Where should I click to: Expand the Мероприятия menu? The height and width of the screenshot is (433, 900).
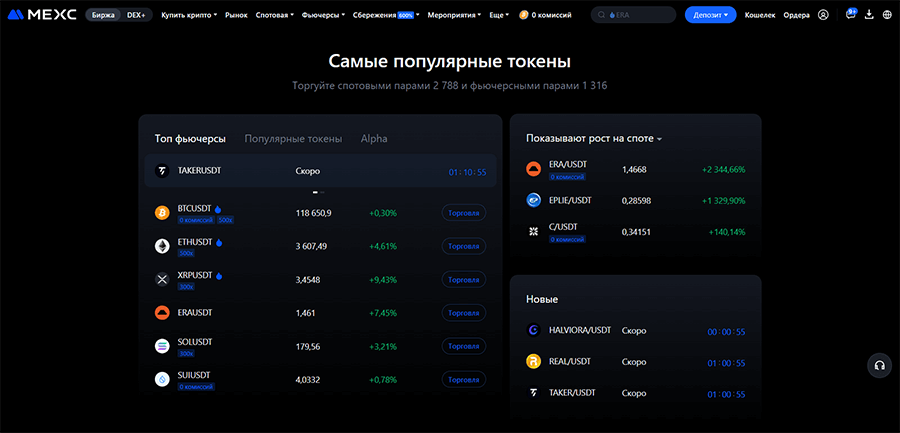click(455, 15)
